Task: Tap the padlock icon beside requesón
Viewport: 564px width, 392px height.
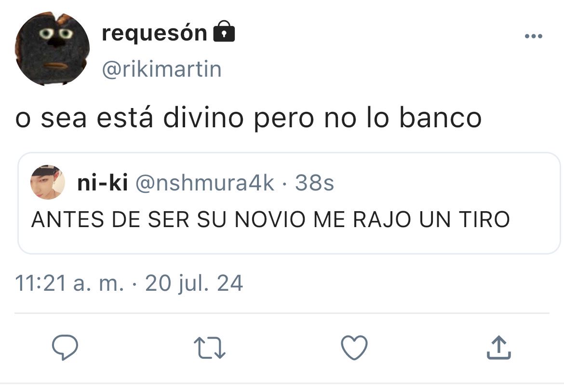Action: (x=224, y=31)
